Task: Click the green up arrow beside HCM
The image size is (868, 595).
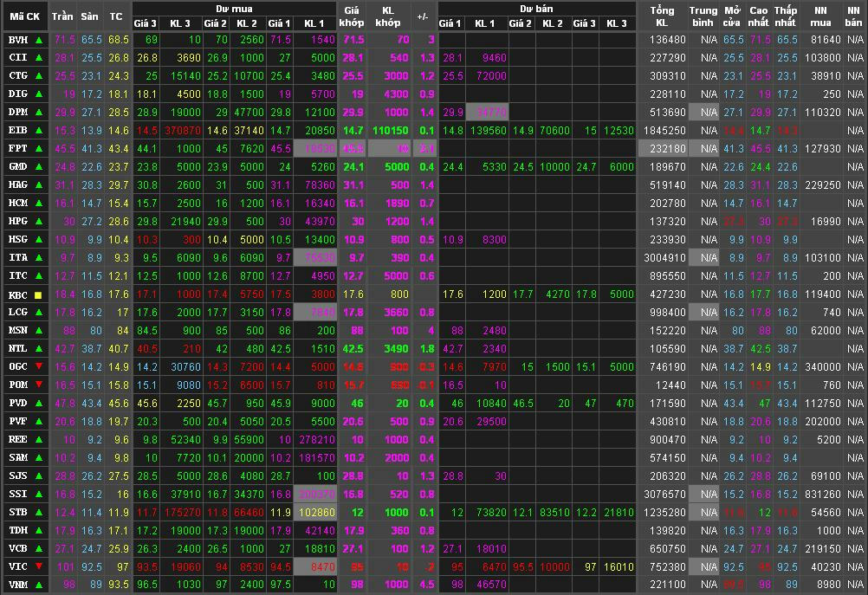Action: [x=39, y=204]
